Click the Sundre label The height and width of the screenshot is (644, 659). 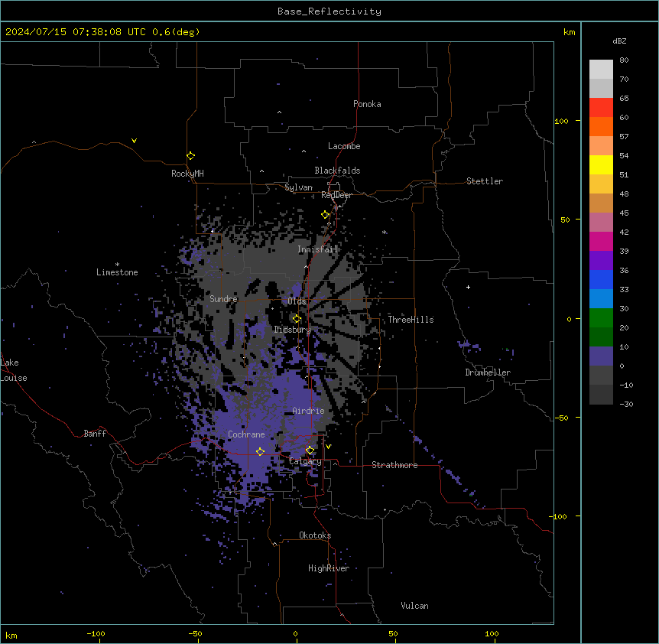tap(223, 299)
